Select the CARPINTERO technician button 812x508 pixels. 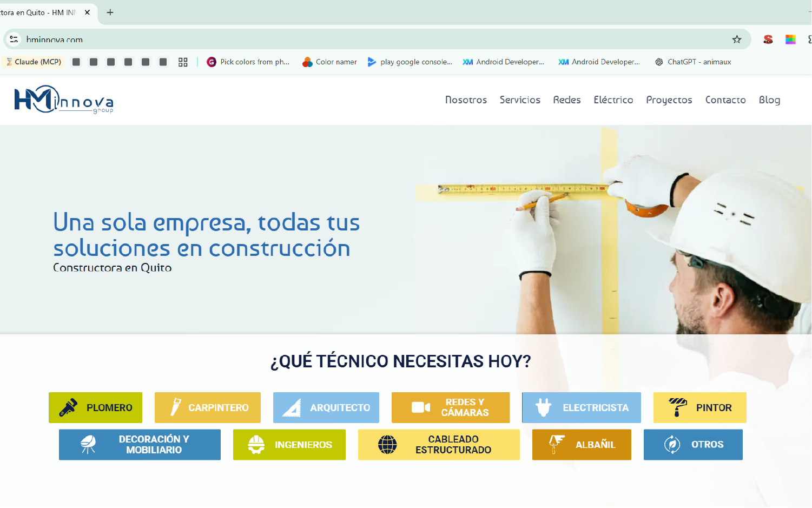click(208, 407)
